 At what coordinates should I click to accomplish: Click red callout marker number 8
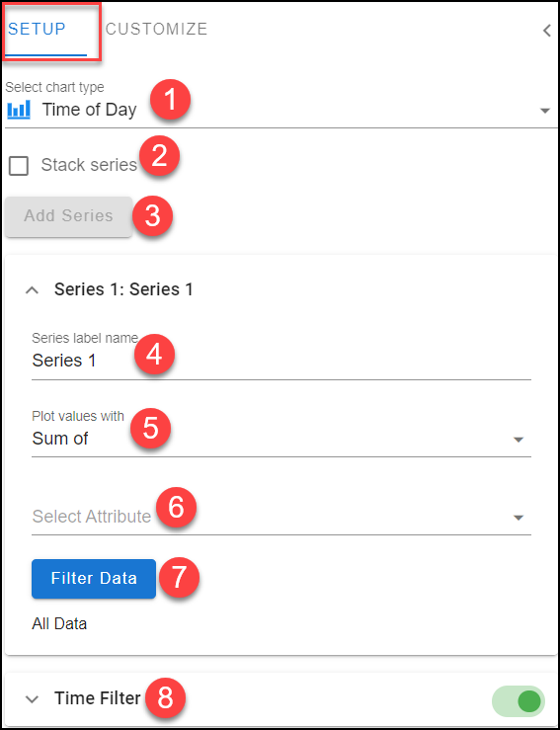[165, 697]
